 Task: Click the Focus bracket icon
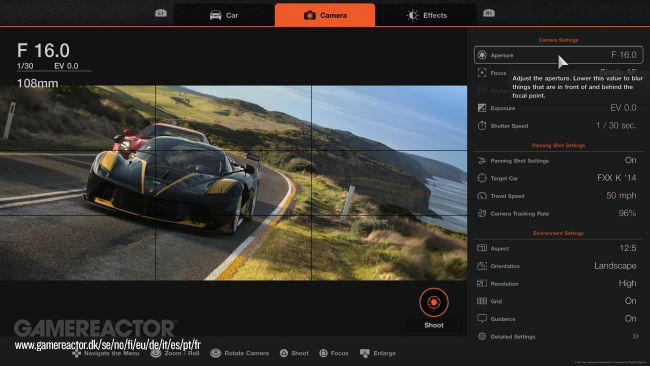click(482, 73)
